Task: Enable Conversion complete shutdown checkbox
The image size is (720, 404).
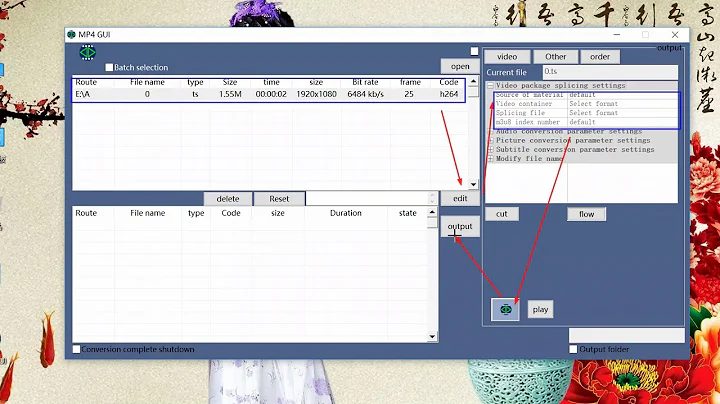Action: 77,349
